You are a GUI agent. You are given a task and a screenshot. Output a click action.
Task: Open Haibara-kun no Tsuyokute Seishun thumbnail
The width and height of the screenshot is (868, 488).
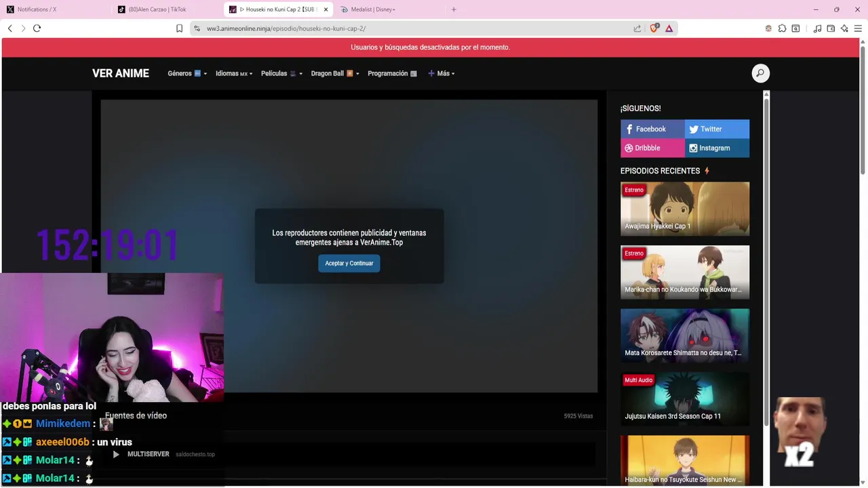click(685, 461)
